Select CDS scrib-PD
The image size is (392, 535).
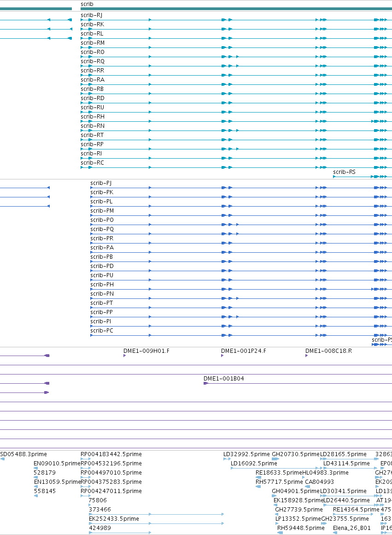pyautogui.click(x=102, y=266)
